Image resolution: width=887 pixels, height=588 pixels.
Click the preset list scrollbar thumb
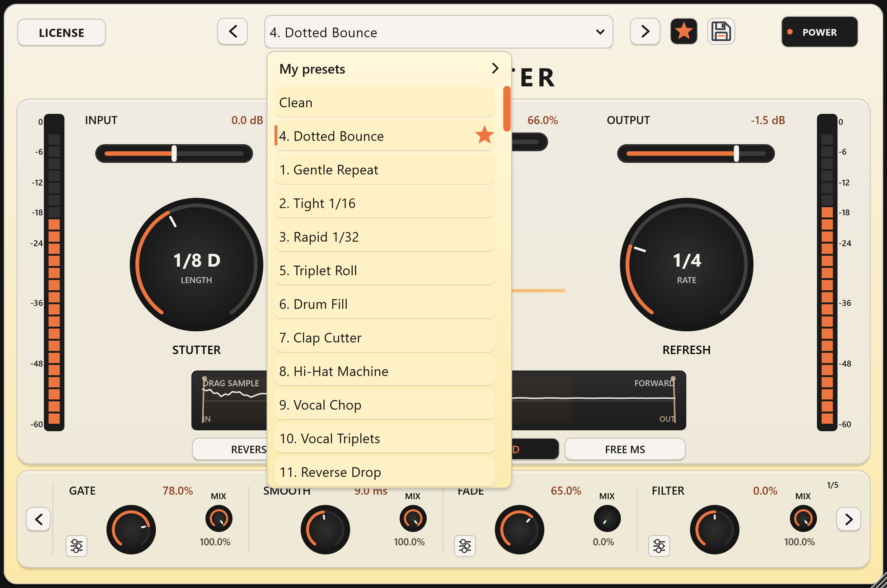[x=507, y=109]
